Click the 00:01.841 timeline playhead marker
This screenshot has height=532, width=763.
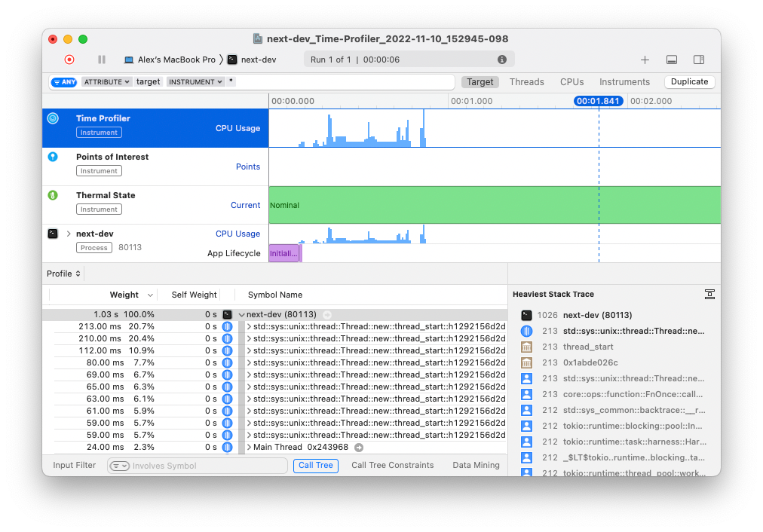[598, 101]
